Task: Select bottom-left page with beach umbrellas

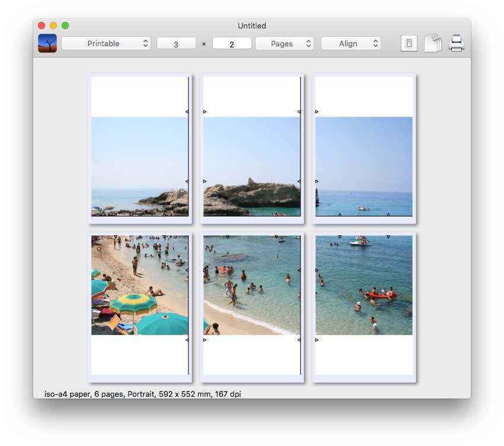Action: click(x=140, y=308)
